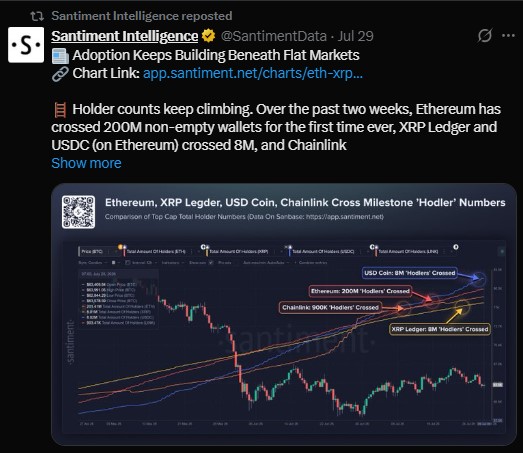The width and height of the screenshot is (523, 453).
Task: Click the Grok slashed-circle icon
Action: pyautogui.click(x=484, y=36)
